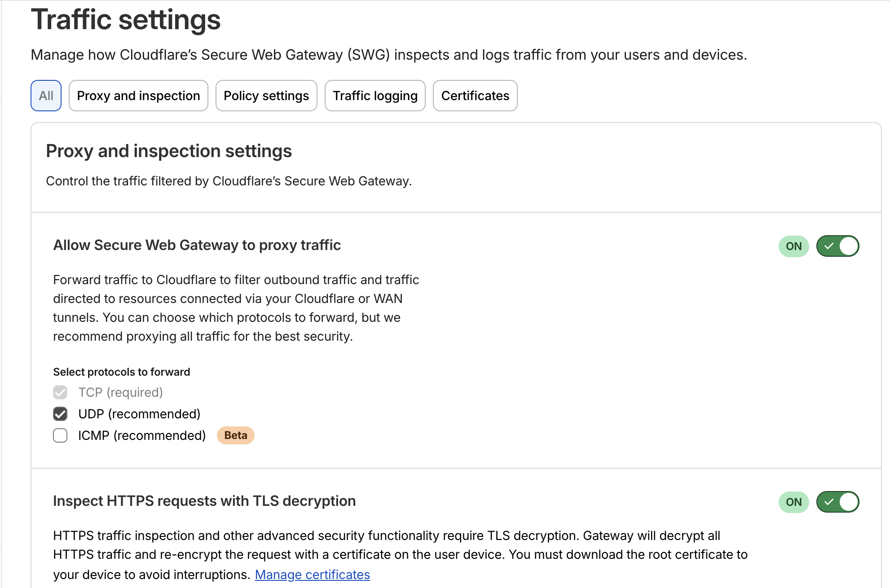Click the "Allow Secure Web Gateway to proxy traffic" heading
This screenshot has height=588, width=890.
[197, 245]
